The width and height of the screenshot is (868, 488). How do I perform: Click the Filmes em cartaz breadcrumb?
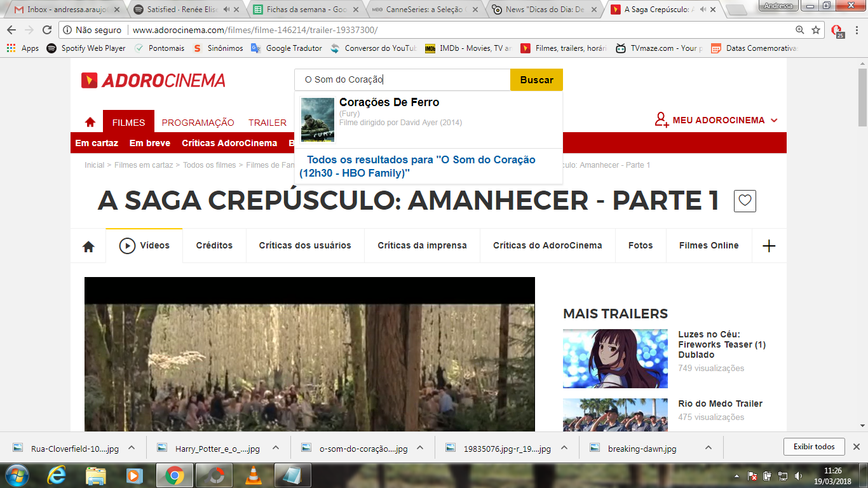pos(144,165)
